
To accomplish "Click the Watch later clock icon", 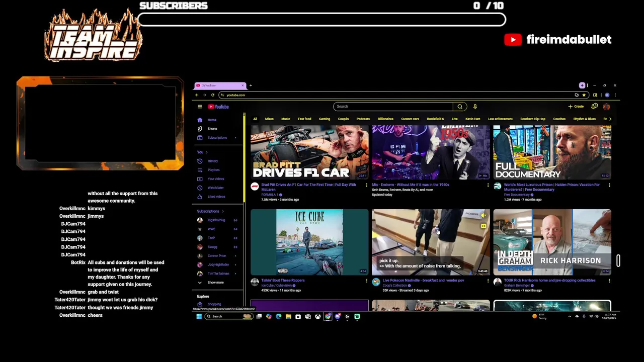I will [x=200, y=188].
